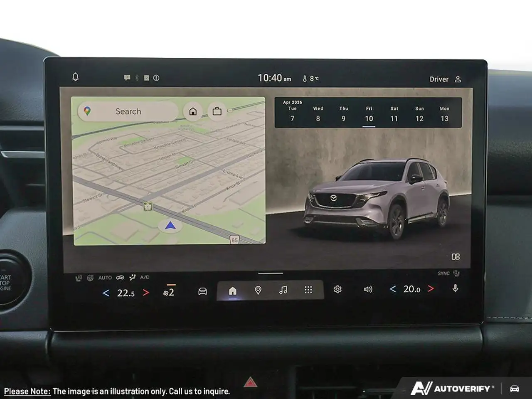Viewport: 532px width, 399px height.
Task: Toggle air recirculation mode
Action: click(120, 277)
